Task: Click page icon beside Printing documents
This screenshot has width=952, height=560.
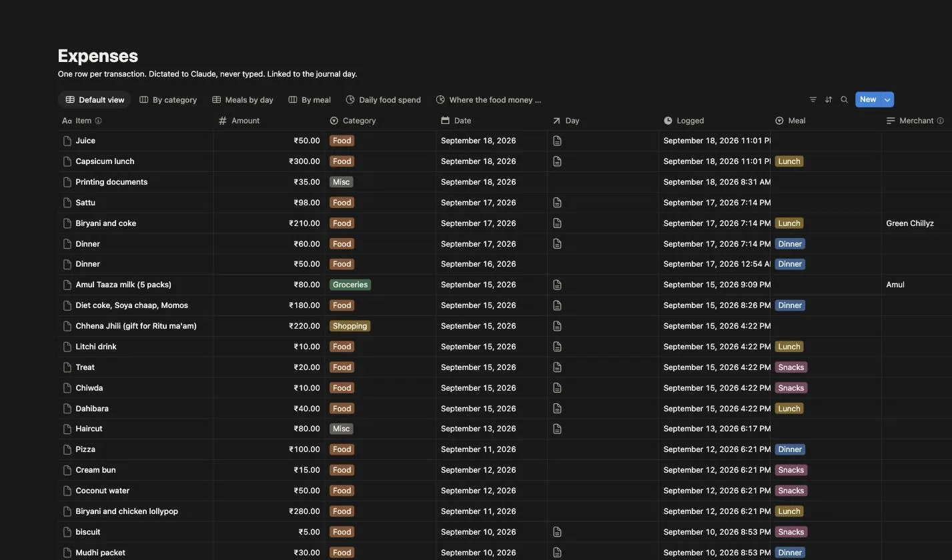Action: (x=67, y=182)
